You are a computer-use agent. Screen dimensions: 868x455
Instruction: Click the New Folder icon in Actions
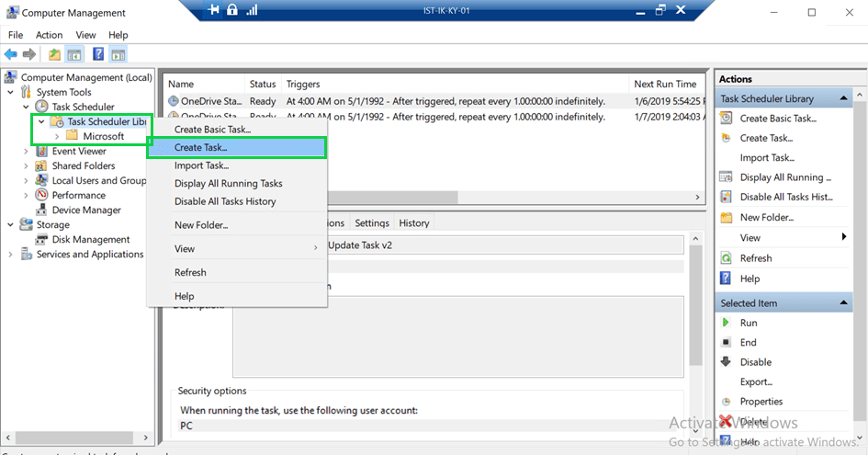point(726,218)
